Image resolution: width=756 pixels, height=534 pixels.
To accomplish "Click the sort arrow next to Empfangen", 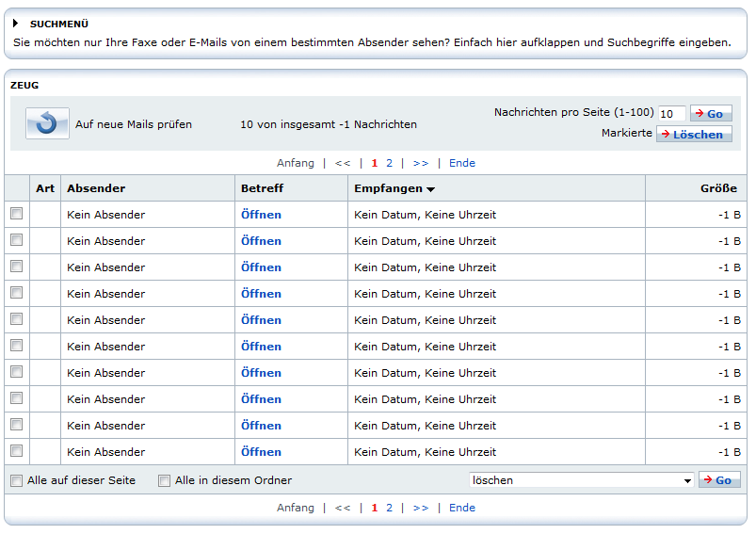I will [430, 189].
